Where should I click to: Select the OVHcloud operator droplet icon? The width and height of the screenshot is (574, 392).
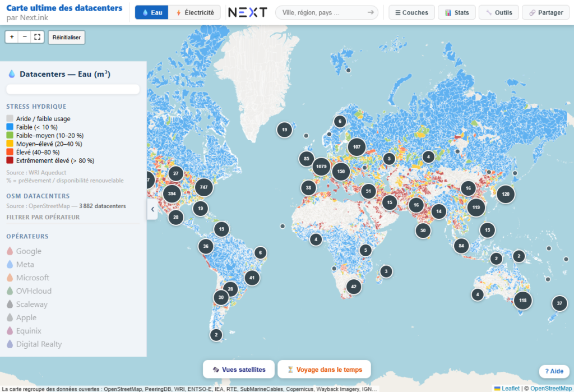click(10, 291)
